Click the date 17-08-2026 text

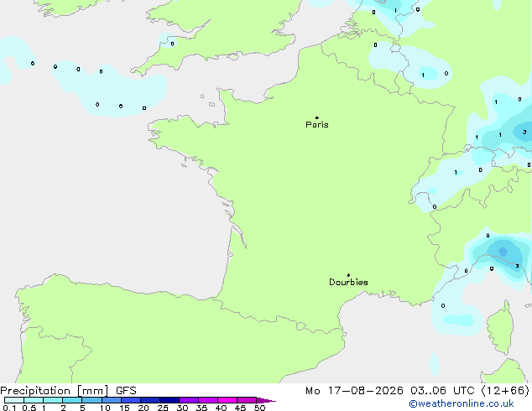click(365, 391)
